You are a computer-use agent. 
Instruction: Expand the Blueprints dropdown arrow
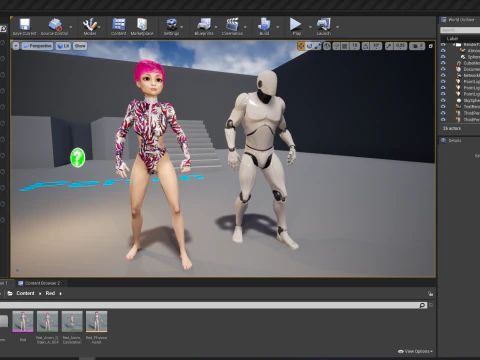[x=216, y=27]
